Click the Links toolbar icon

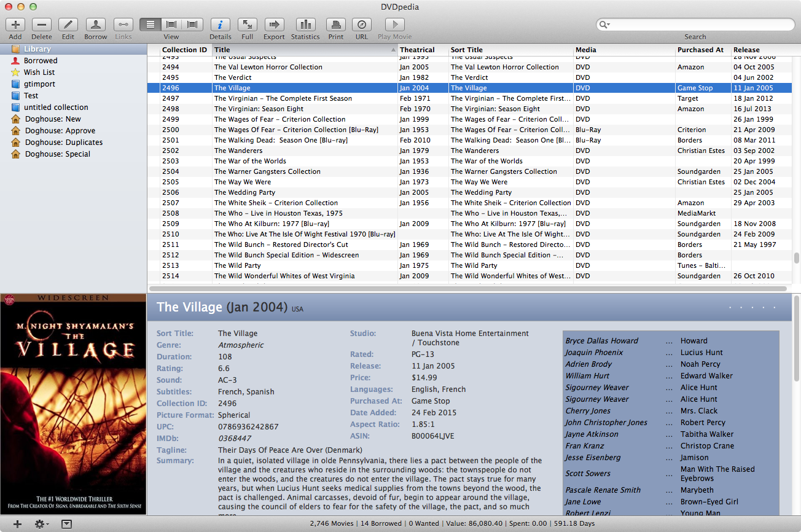tap(123, 25)
